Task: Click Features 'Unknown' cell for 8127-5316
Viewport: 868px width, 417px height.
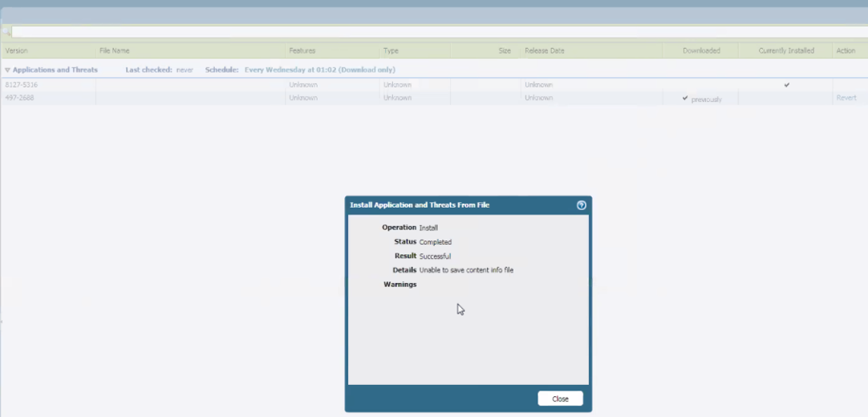Action: click(x=303, y=85)
